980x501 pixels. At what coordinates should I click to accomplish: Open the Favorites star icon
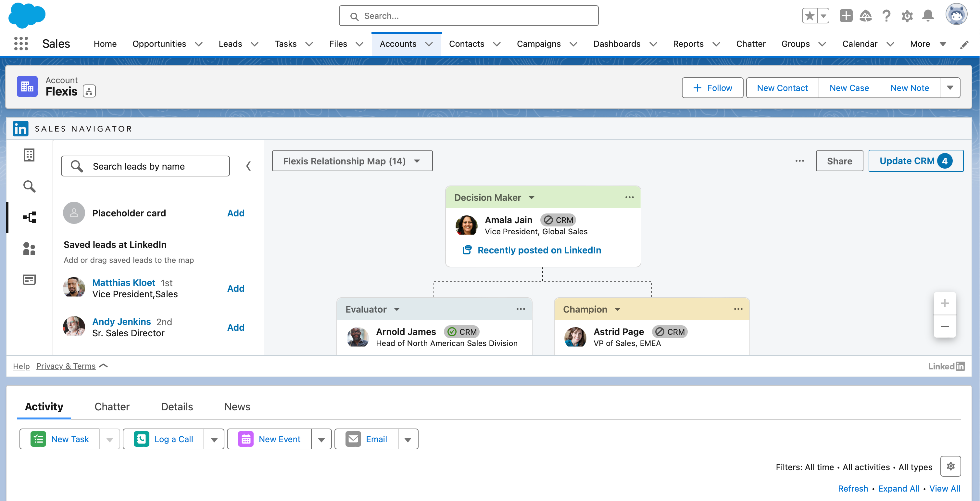(810, 16)
